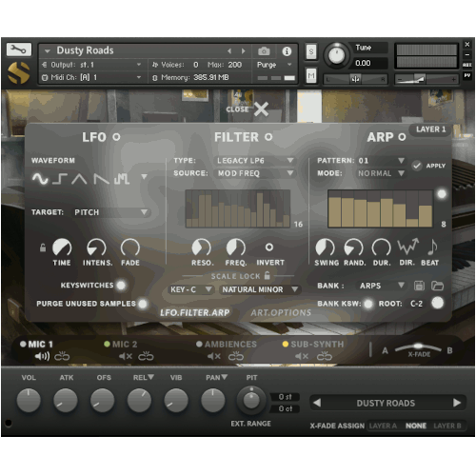Open the filter TYPE dropdown
476x476 pixels.
pyautogui.click(x=255, y=160)
